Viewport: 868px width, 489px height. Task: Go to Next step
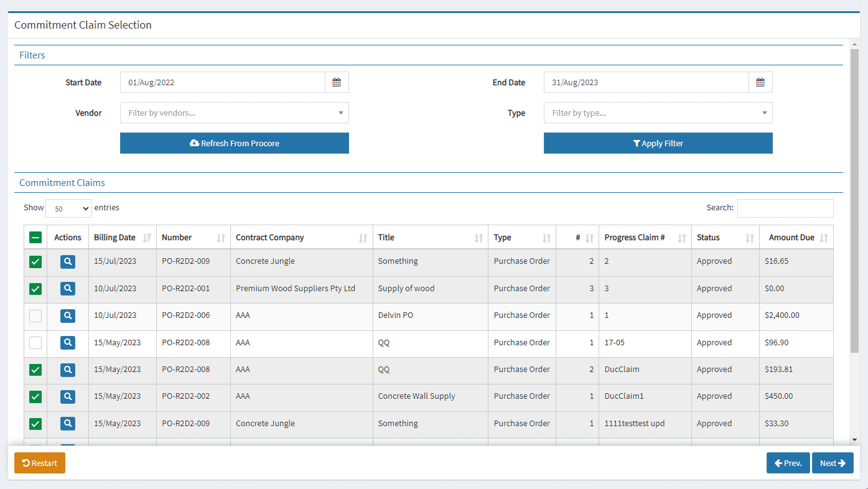click(x=832, y=463)
